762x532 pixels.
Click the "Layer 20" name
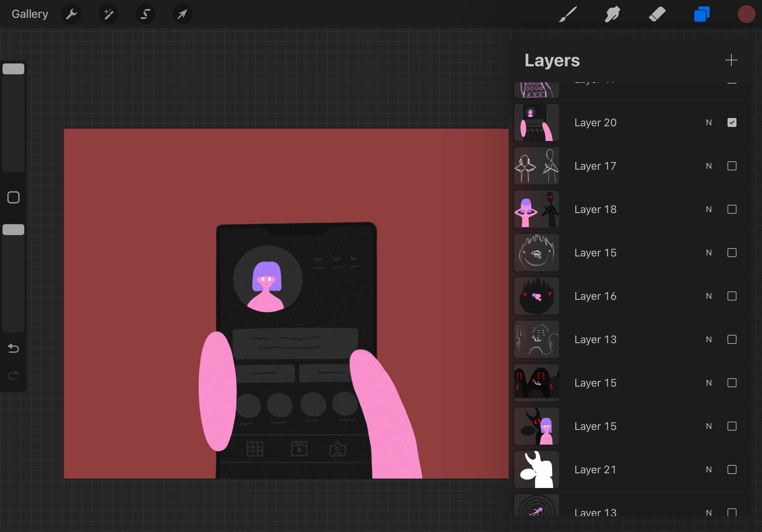(x=595, y=123)
